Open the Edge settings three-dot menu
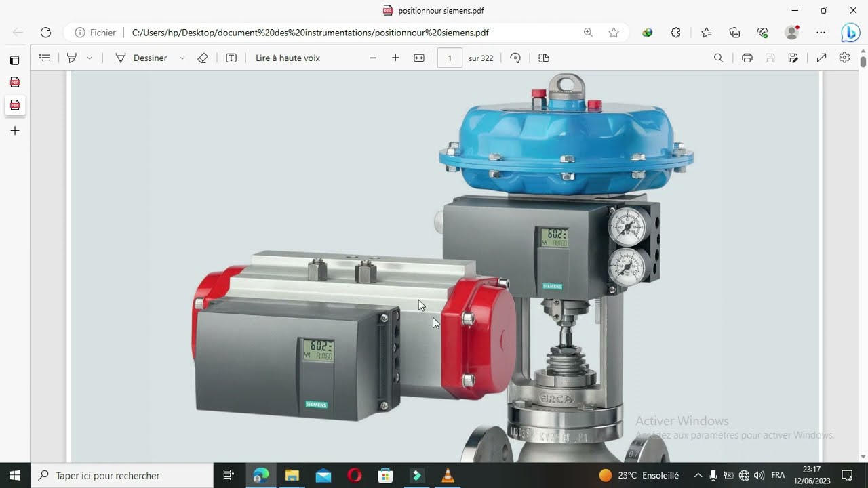 pos(821,33)
